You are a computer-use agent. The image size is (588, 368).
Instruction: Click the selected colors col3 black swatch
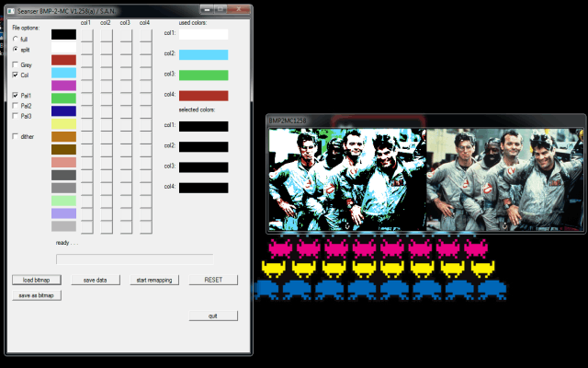point(203,167)
